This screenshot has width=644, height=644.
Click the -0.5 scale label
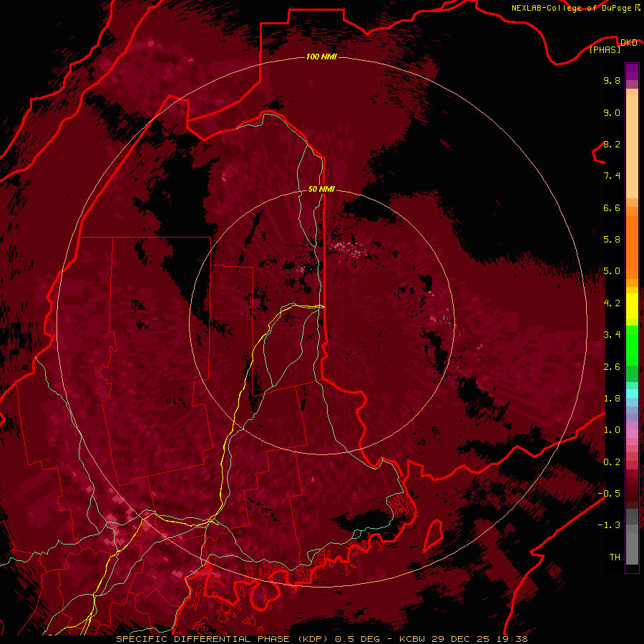[x=609, y=494]
